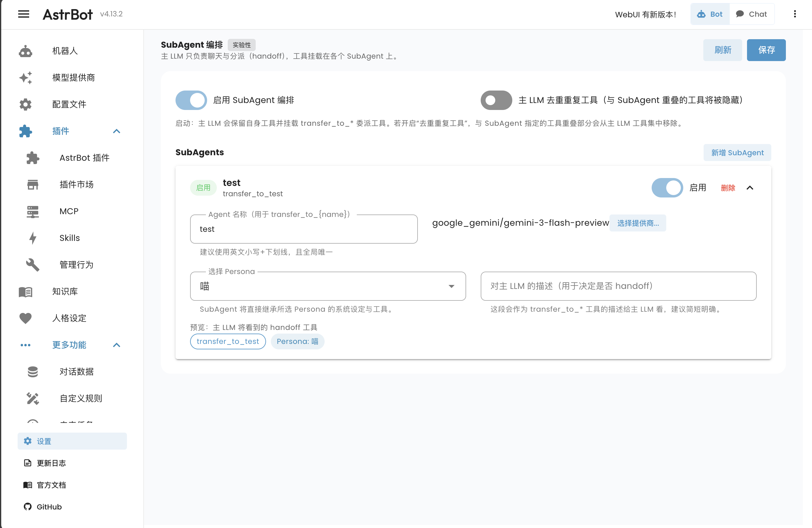Click the 保存 button
The height and width of the screenshot is (528, 812).
pyautogui.click(x=766, y=50)
